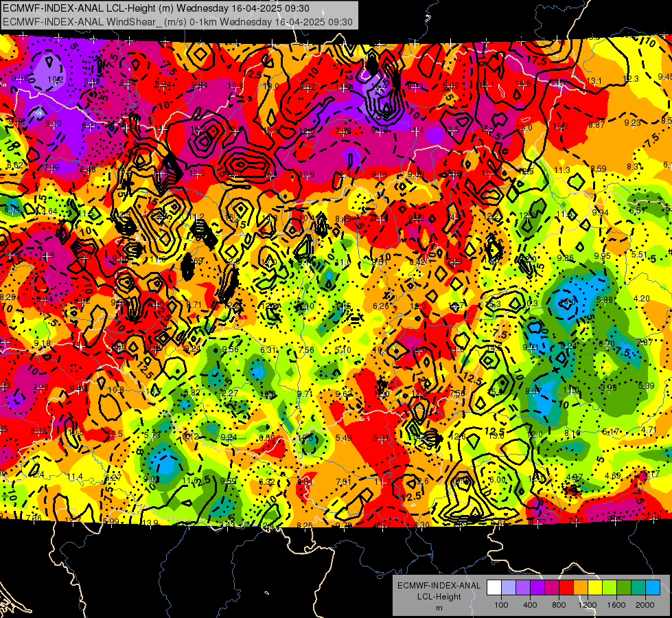Viewport: 672px width, 618px height.
Task: Click the grid value 9.23
Action: 633,123
